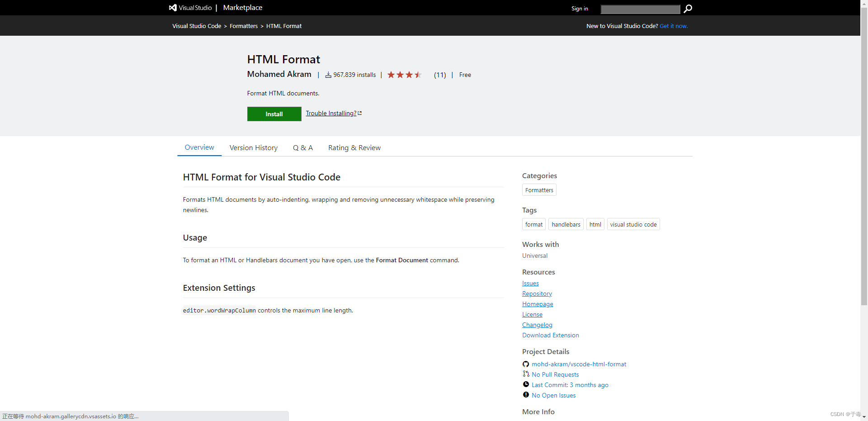
Task: Click the star rating icons
Action: [x=404, y=75]
